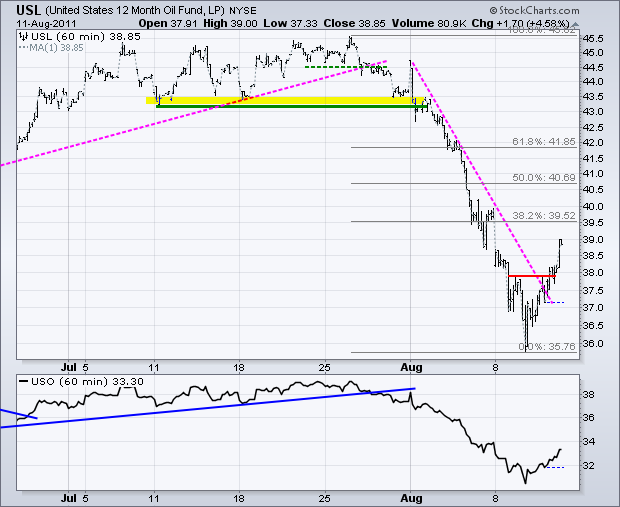Click the red resistance line near 38.0
Image resolution: width=620 pixels, height=507 pixels.
coord(532,276)
